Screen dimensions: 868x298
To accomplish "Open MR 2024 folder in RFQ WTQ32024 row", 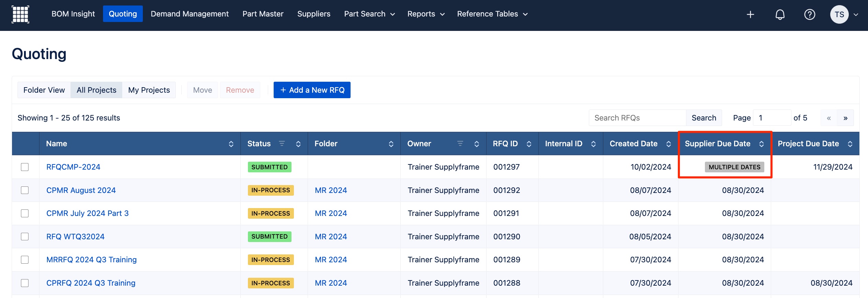I will (331, 237).
